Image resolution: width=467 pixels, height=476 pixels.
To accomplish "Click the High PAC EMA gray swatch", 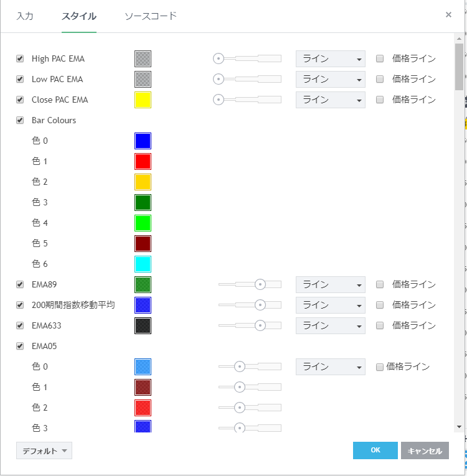I will click(x=143, y=58).
